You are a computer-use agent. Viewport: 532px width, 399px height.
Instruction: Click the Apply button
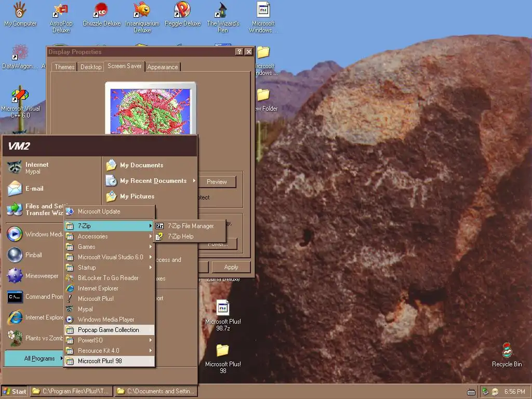(231, 267)
